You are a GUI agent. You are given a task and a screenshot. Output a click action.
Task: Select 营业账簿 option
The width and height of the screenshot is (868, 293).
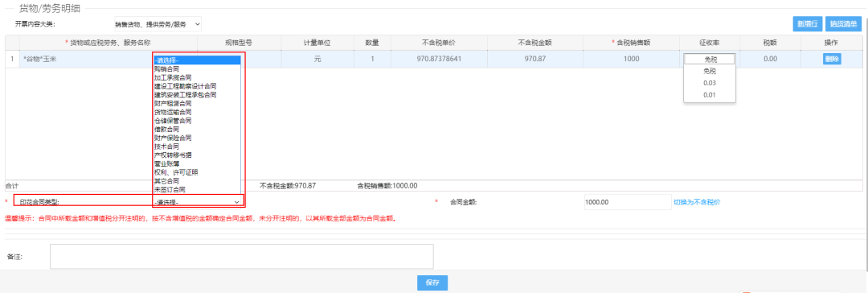tap(166, 163)
